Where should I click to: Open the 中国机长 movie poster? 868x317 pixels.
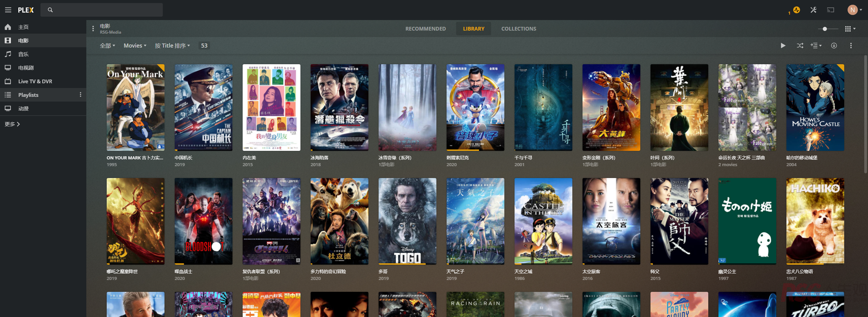click(204, 107)
